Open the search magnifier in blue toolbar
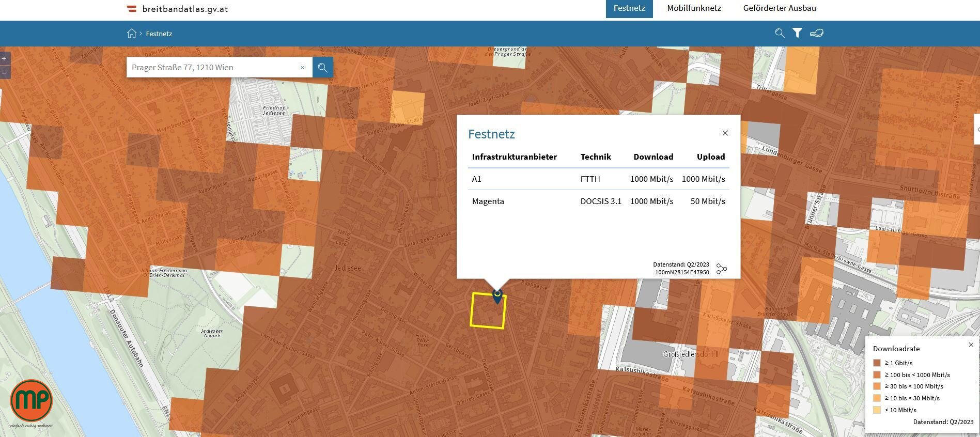 click(780, 34)
